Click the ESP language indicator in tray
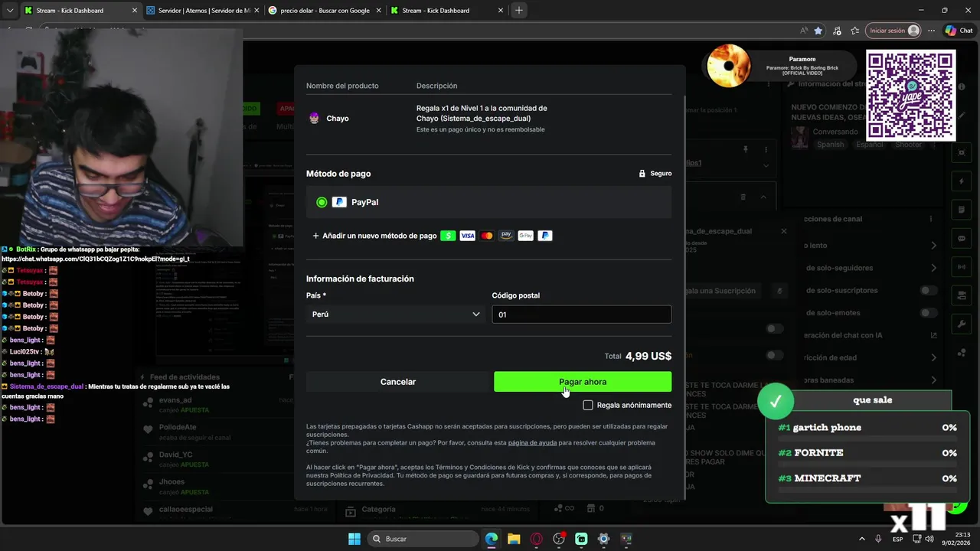 pos(897,539)
